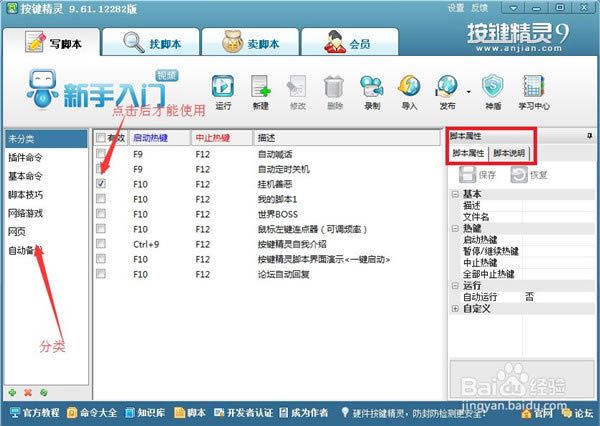Check the 鼠标左键连点器 script checkbox

click(x=101, y=229)
